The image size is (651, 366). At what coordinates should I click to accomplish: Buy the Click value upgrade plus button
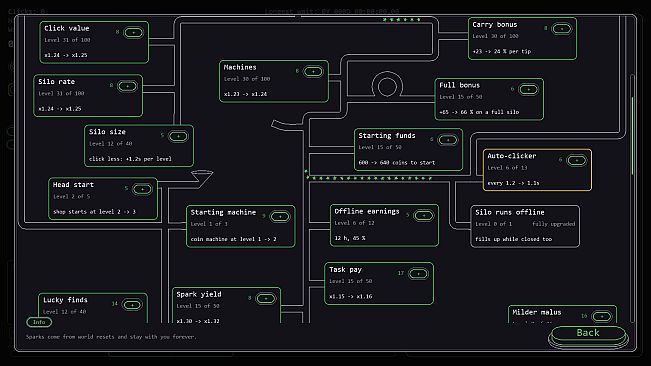pos(133,32)
